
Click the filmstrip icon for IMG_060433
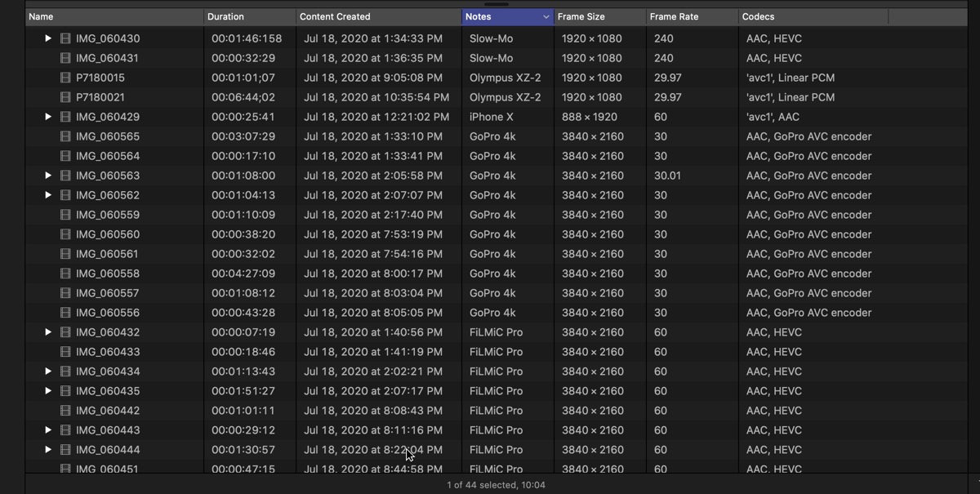point(65,352)
